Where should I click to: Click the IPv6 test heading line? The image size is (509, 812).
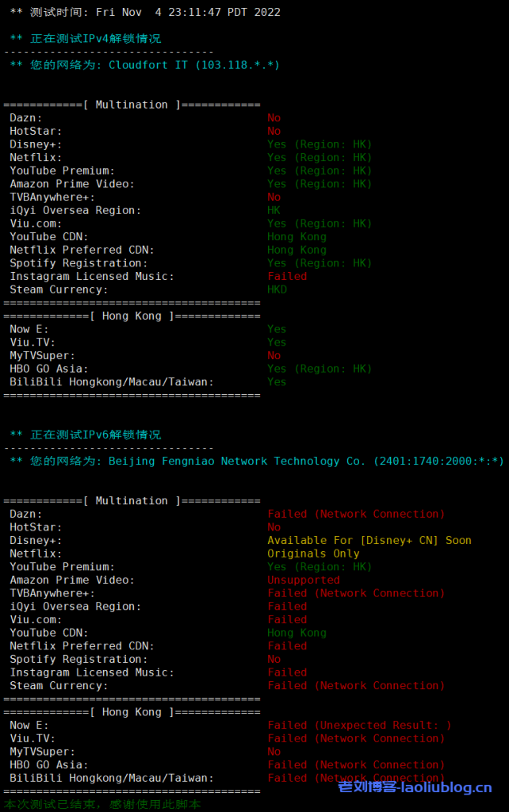pos(86,435)
